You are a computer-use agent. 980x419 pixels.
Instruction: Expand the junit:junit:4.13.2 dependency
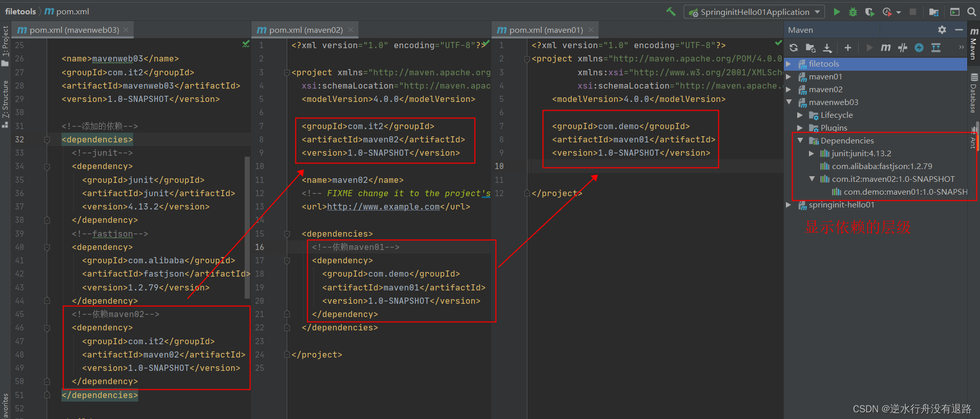point(812,154)
